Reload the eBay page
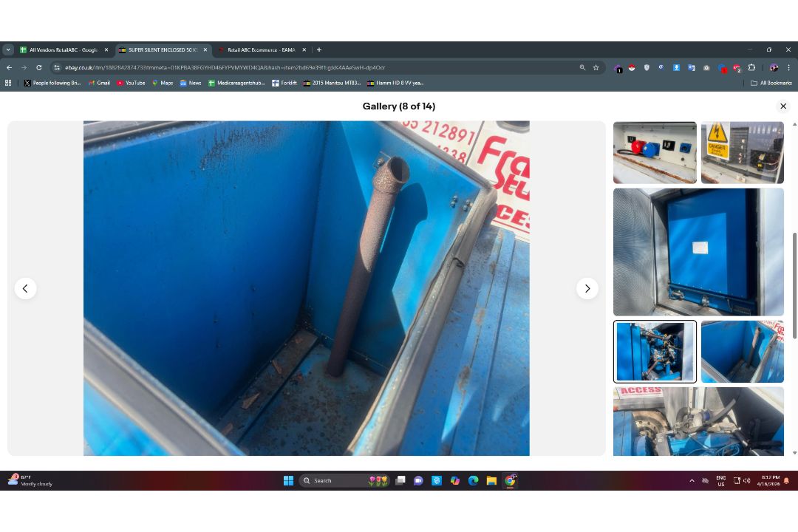 click(x=38, y=67)
